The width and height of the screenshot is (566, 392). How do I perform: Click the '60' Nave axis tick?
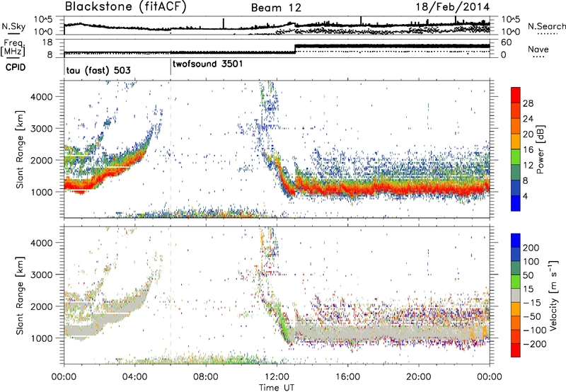coord(506,42)
